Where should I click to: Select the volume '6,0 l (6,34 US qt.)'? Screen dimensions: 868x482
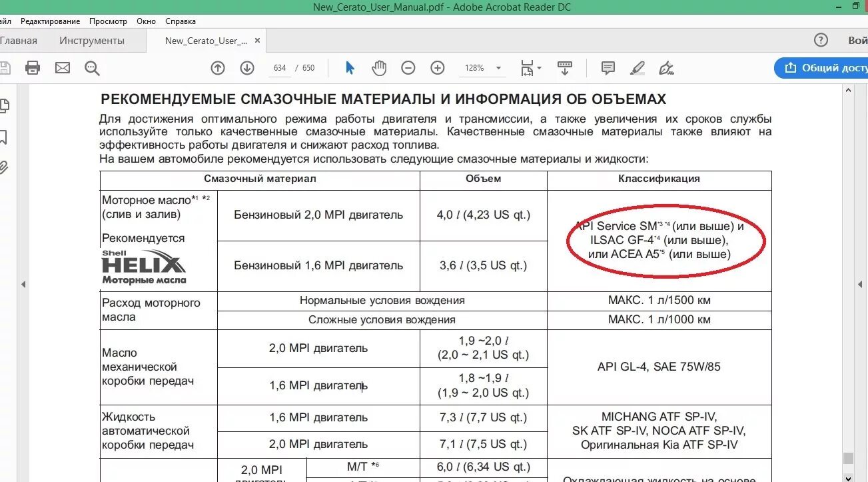click(x=483, y=467)
